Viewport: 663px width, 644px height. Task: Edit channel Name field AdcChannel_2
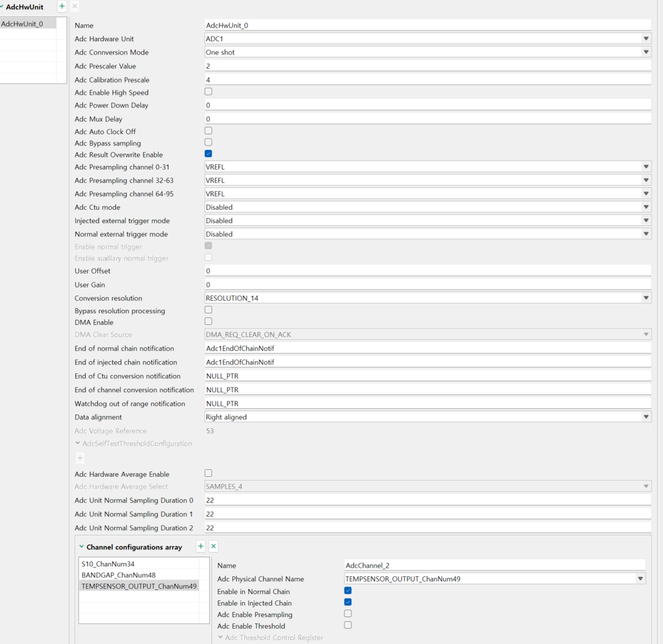[x=495, y=565]
